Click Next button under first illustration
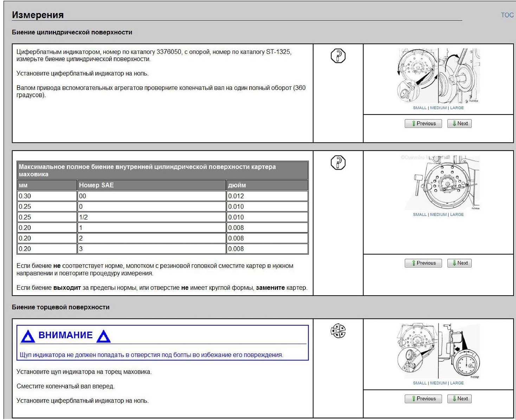The height and width of the screenshot is (420, 516). [459, 124]
